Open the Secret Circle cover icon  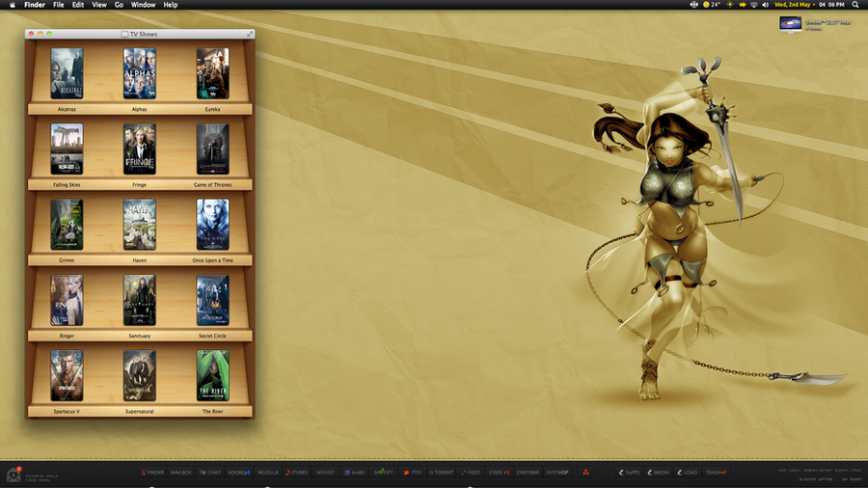pyautogui.click(x=212, y=300)
